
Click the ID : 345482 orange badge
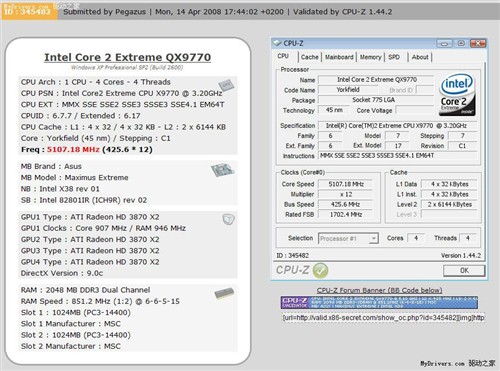pyautogui.click(x=30, y=11)
